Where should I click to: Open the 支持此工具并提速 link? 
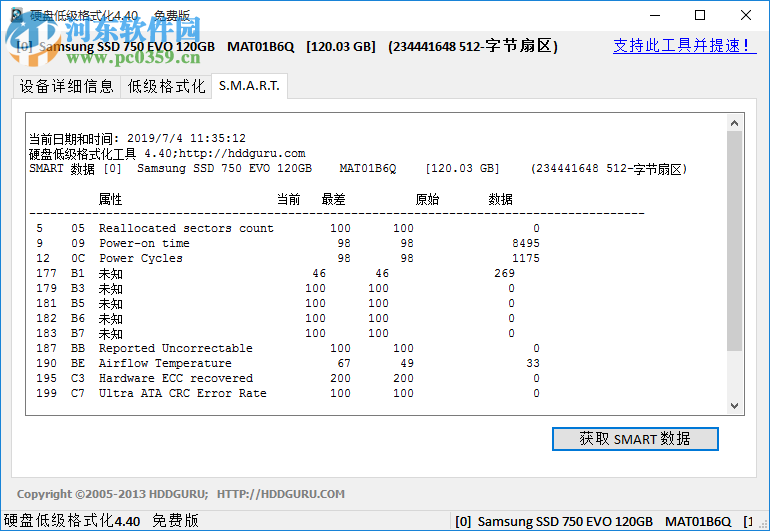(684, 46)
